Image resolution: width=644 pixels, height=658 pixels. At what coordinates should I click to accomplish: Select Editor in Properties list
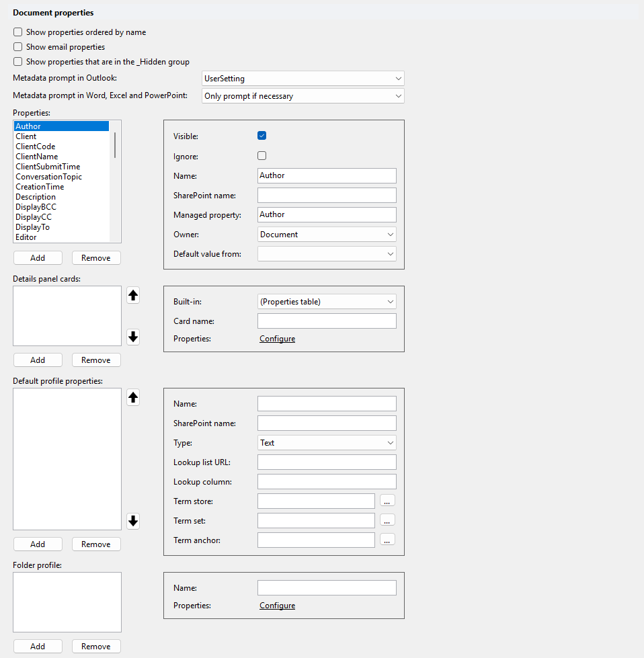[61, 237]
